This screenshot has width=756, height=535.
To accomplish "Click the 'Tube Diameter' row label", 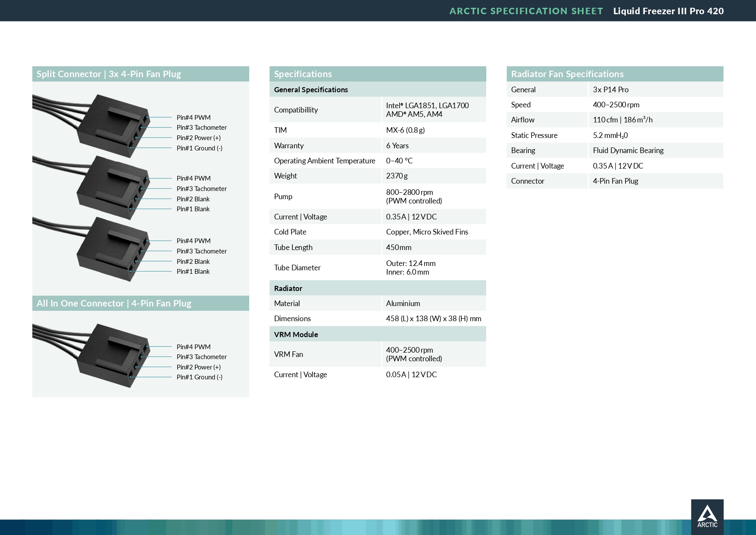I will [297, 268].
